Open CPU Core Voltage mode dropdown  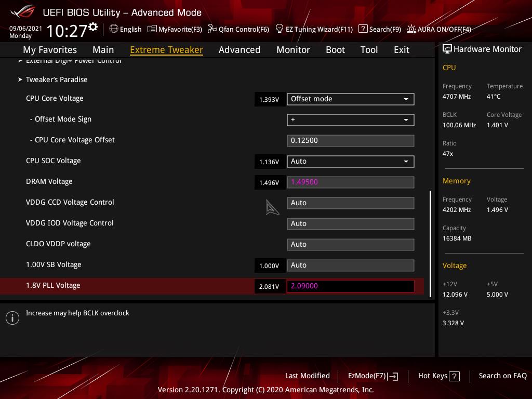pos(351,99)
